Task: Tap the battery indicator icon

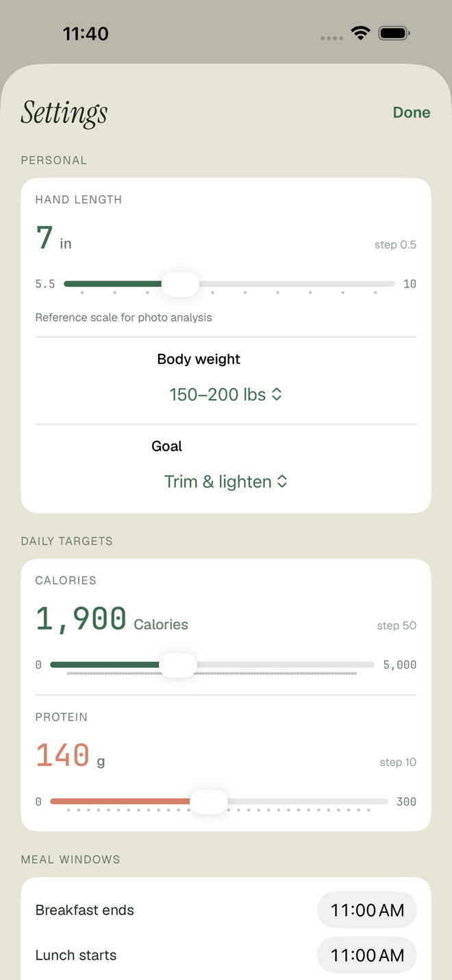Action: [x=394, y=33]
